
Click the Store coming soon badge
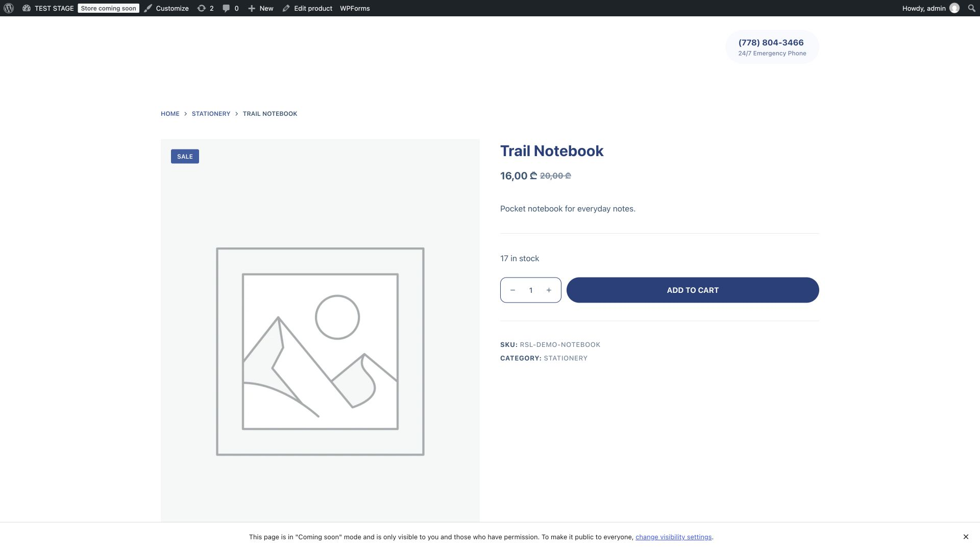coord(108,8)
